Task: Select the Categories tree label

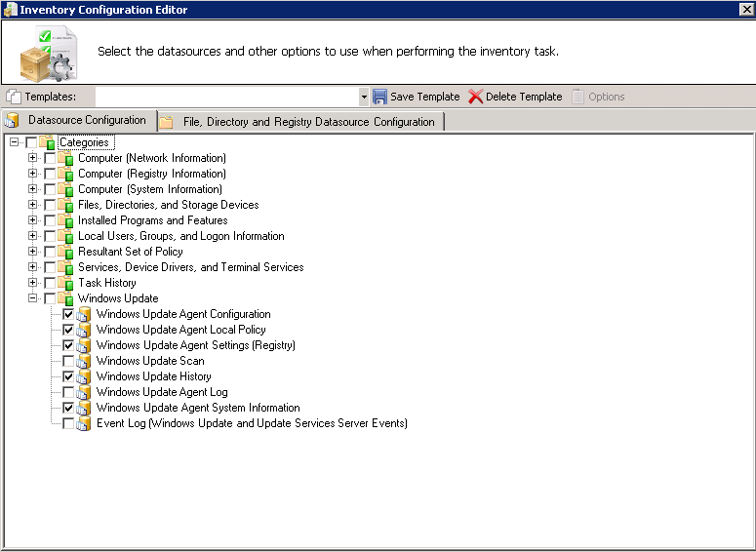Action: pos(84,142)
